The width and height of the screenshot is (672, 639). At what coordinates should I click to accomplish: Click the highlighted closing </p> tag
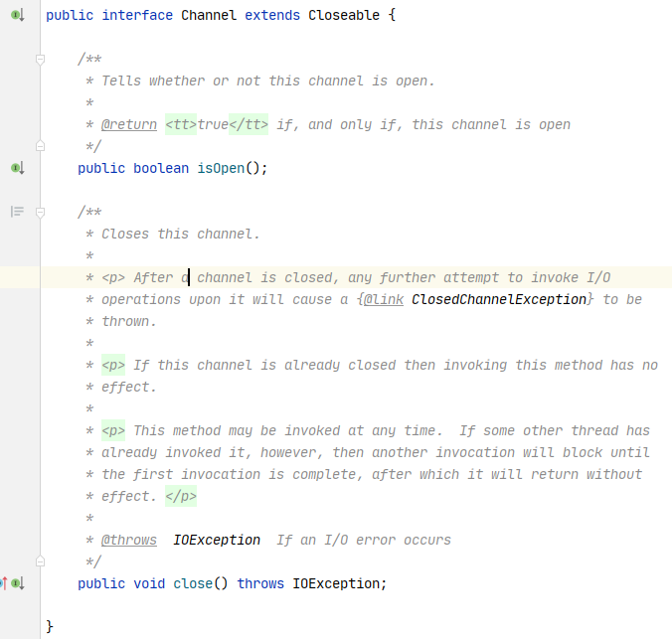click(181, 496)
